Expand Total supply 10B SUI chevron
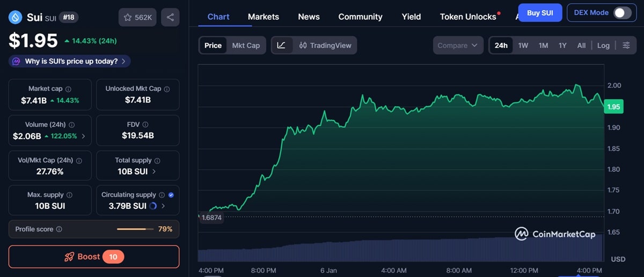This screenshot has width=644, height=277. click(x=155, y=171)
